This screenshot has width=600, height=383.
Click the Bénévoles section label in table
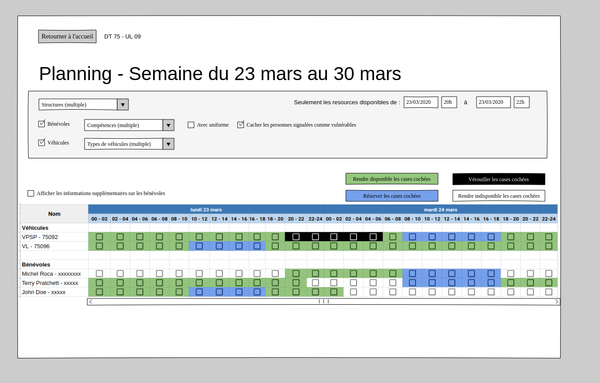36,264
